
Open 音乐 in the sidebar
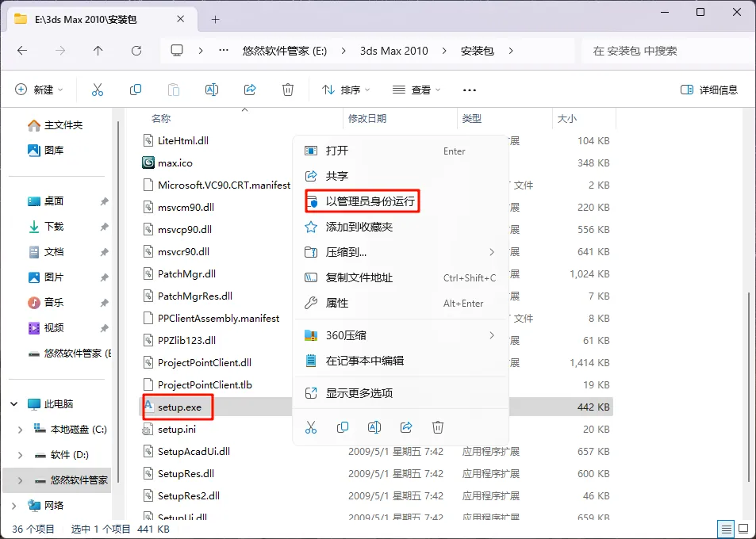point(46,303)
